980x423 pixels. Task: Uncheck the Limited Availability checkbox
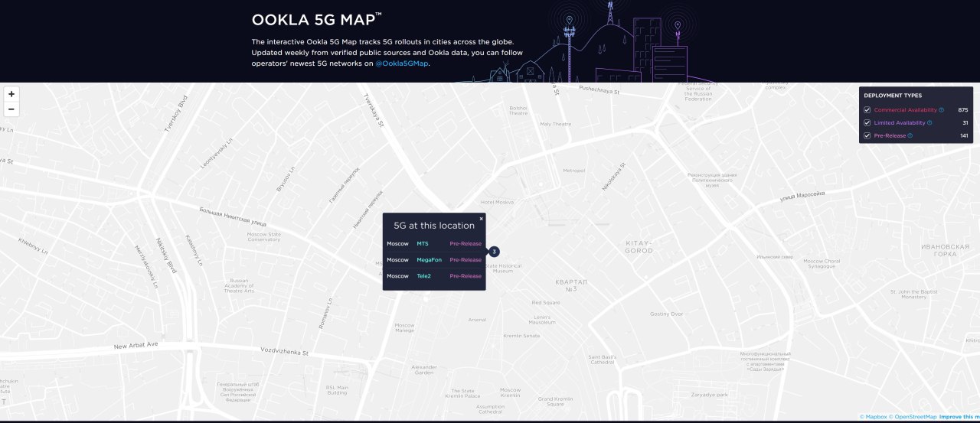pyautogui.click(x=867, y=123)
